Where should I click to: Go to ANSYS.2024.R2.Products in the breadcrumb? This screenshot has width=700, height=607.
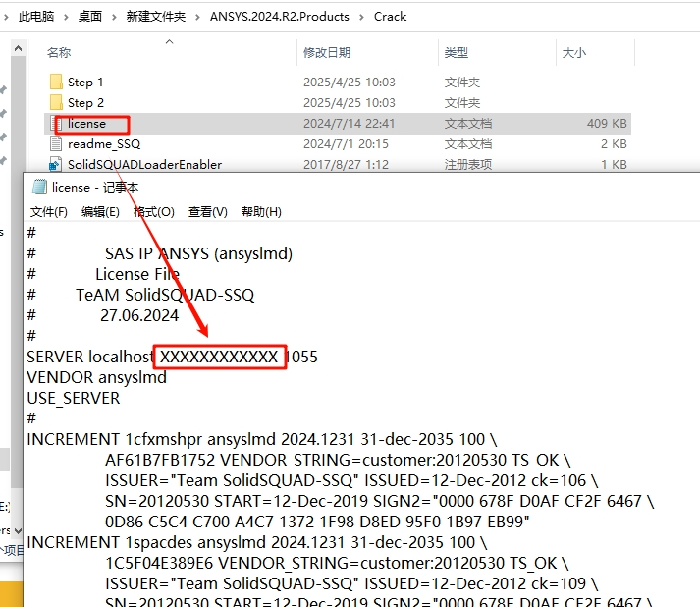(x=280, y=17)
